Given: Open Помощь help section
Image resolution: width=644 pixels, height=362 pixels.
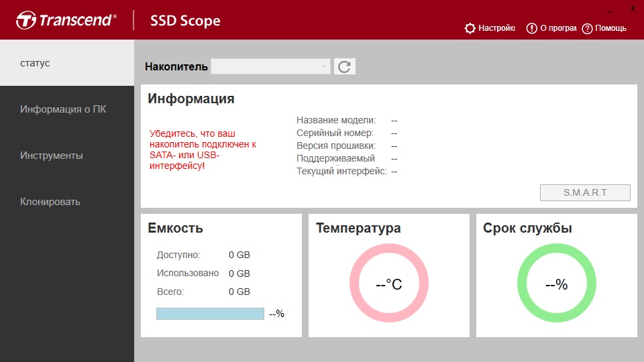Looking at the screenshot, I should click(x=604, y=28).
